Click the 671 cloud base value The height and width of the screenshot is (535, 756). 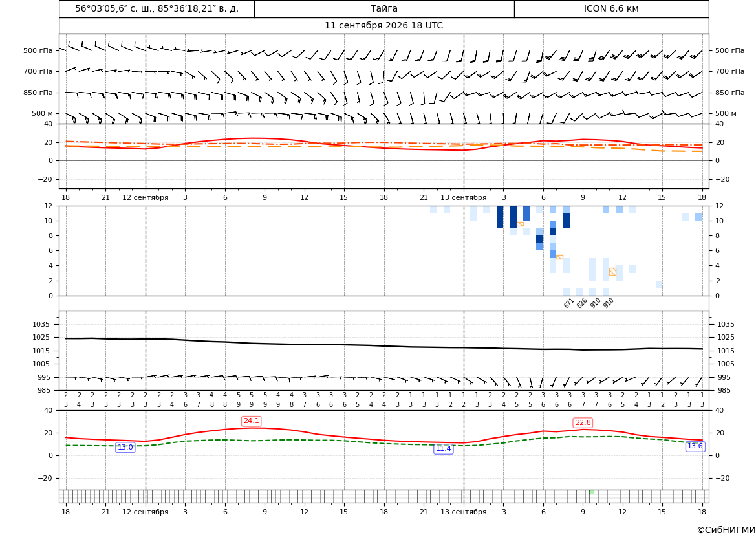point(569,303)
